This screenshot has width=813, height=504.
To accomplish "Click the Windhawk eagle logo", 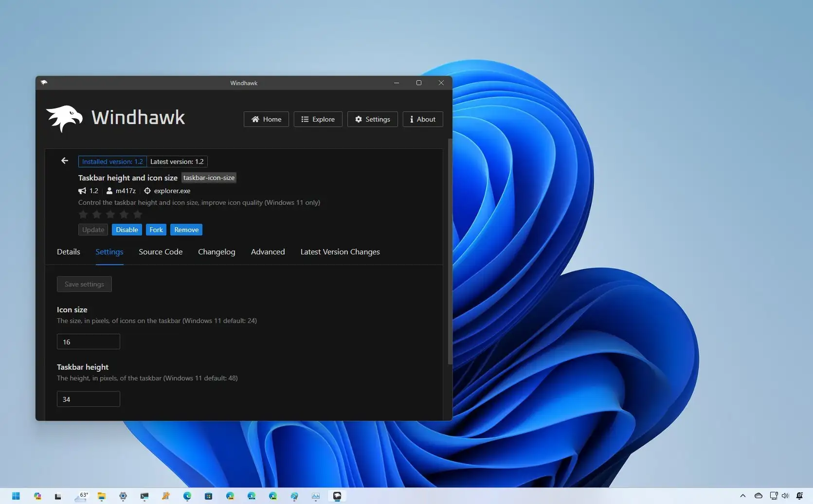I will pyautogui.click(x=65, y=118).
